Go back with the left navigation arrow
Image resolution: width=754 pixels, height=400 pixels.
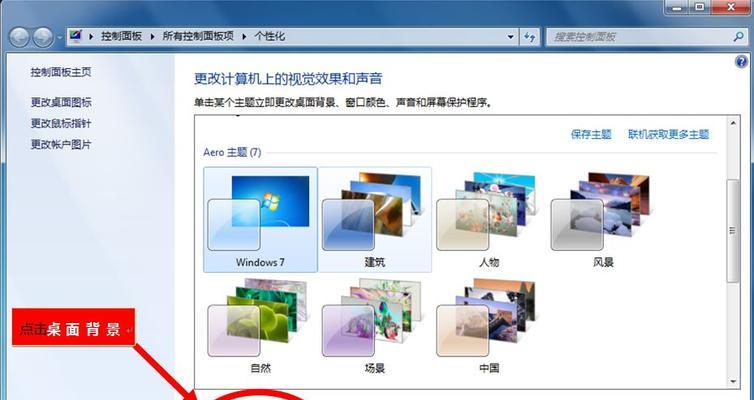click(20, 37)
